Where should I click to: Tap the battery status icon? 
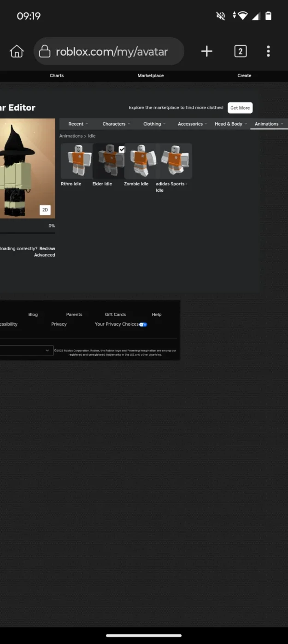pos(268,16)
